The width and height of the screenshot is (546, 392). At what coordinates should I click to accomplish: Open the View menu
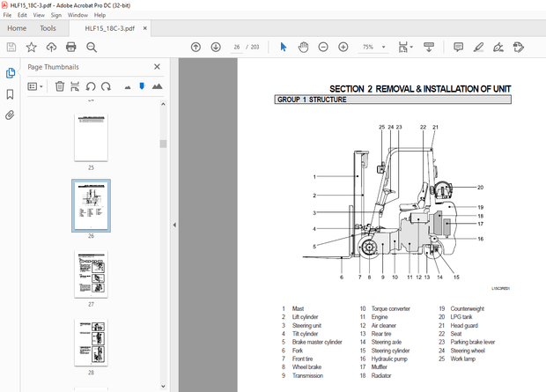click(39, 15)
